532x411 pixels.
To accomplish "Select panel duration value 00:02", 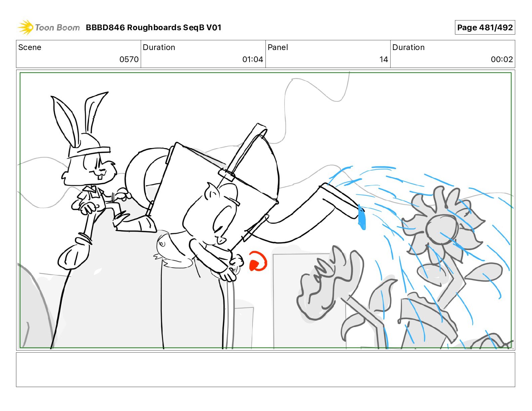I will click(x=502, y=59).
